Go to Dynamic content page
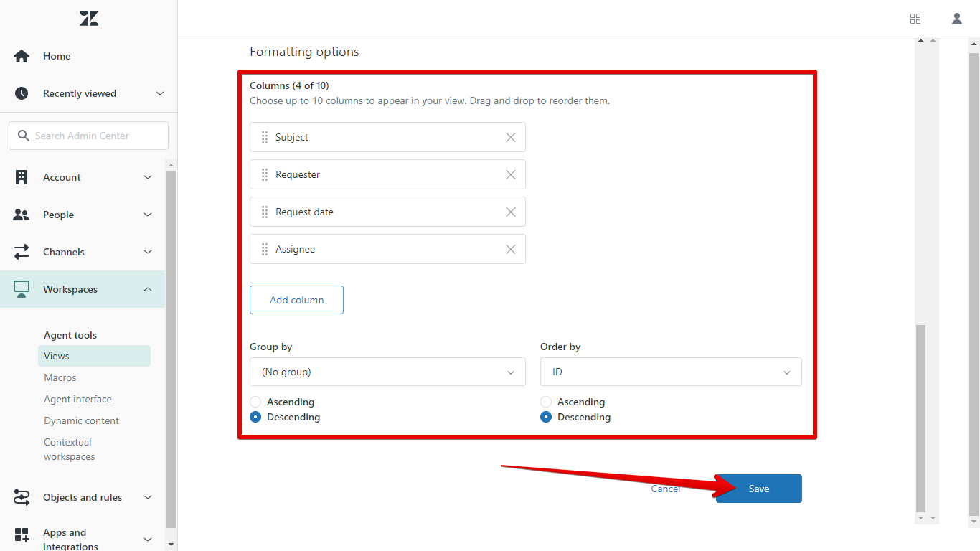980x551 pixels. (x=81, y=420)
